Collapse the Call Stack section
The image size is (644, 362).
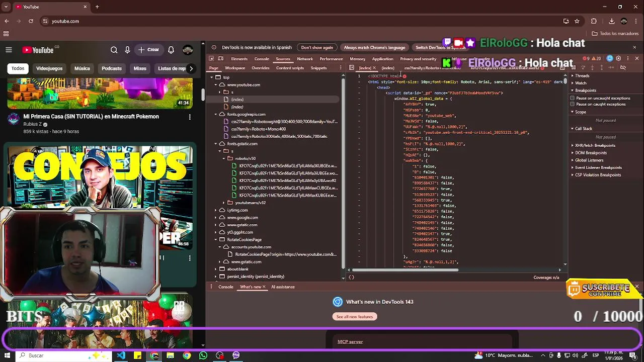tap(584, 129)
